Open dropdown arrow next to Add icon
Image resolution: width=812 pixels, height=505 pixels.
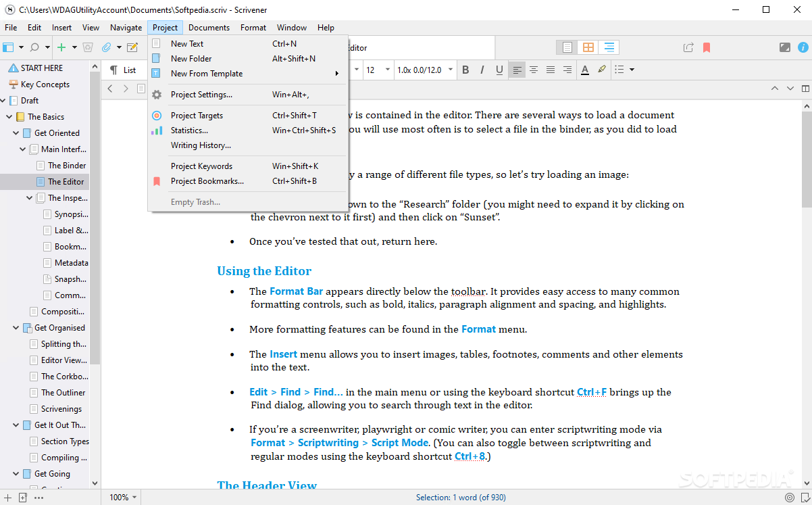pyautogui.click(x=74, y=47)
